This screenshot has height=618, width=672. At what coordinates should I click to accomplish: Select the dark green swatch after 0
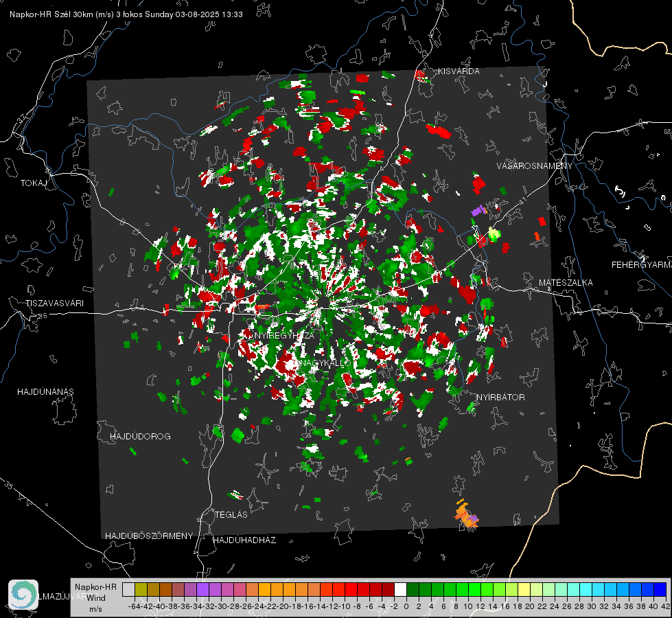point(413,590)
